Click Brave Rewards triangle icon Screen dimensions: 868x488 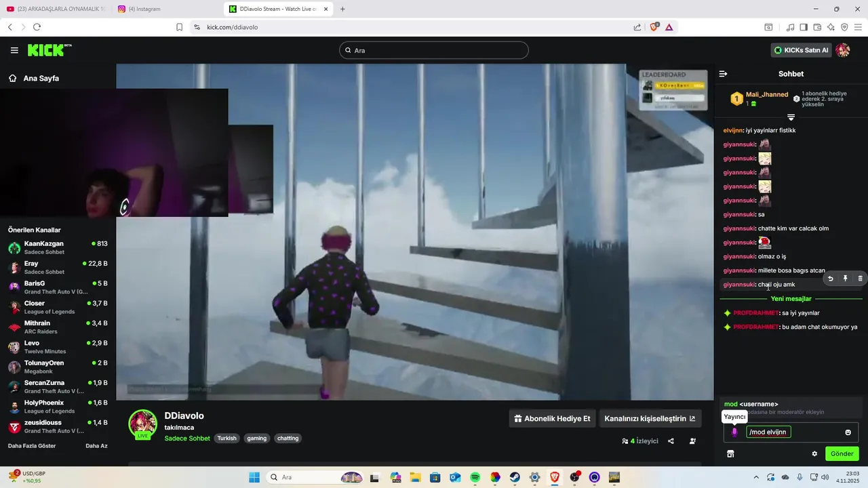coord(669,27)
